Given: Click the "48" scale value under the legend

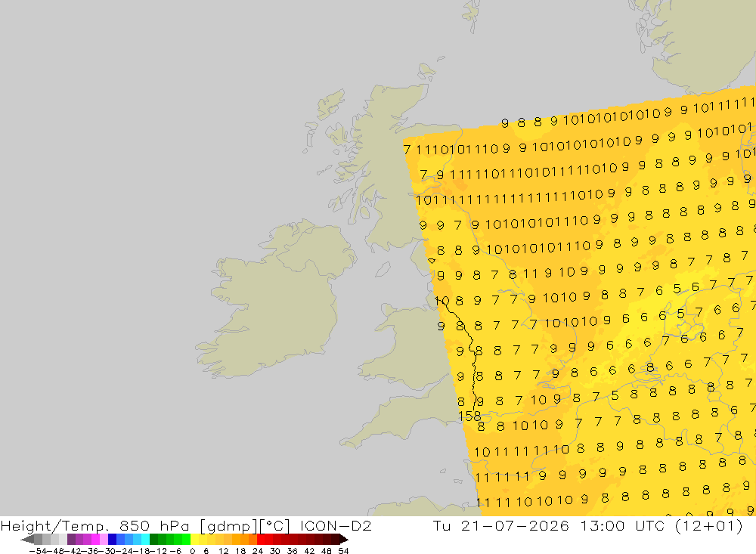Looking at the screenshot, I should click(x=327, y=551).
